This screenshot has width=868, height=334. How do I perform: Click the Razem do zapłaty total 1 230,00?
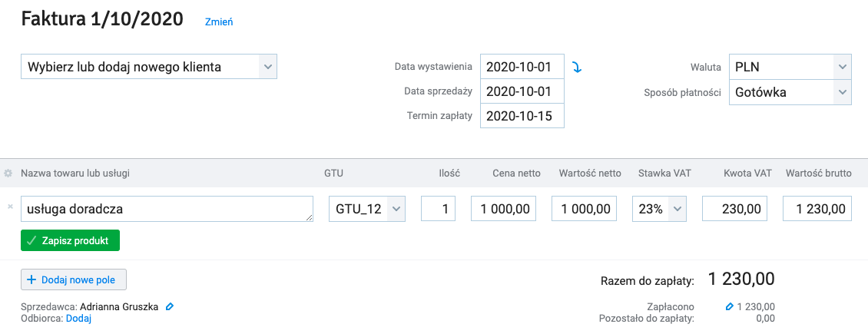[x=741, y=279]
